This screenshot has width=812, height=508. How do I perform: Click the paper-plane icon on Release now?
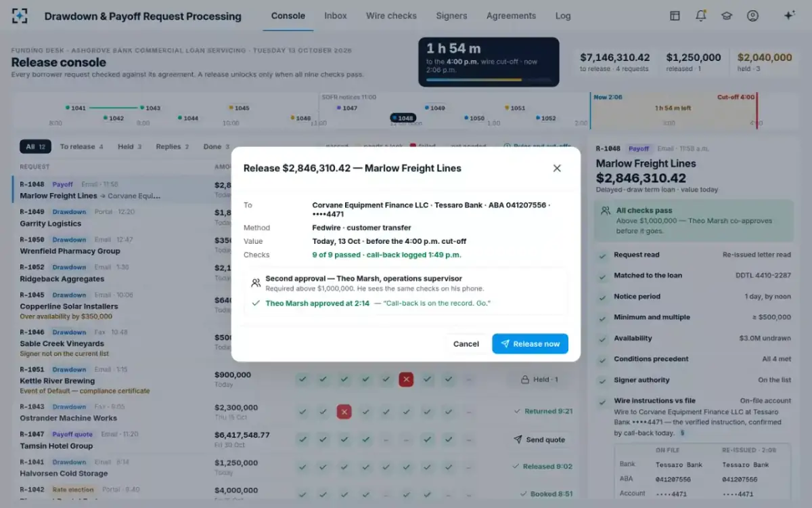505,344
